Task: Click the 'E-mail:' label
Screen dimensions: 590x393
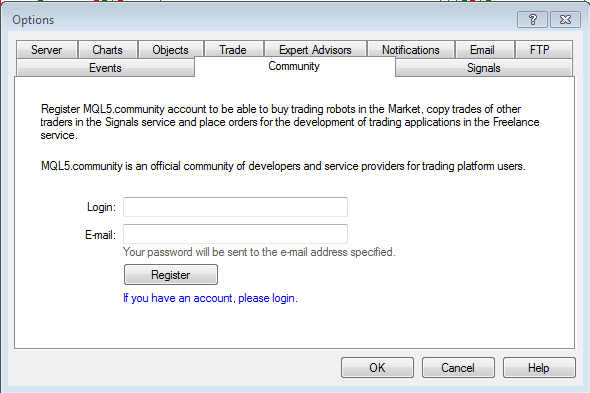Action: tap(100, 235)
